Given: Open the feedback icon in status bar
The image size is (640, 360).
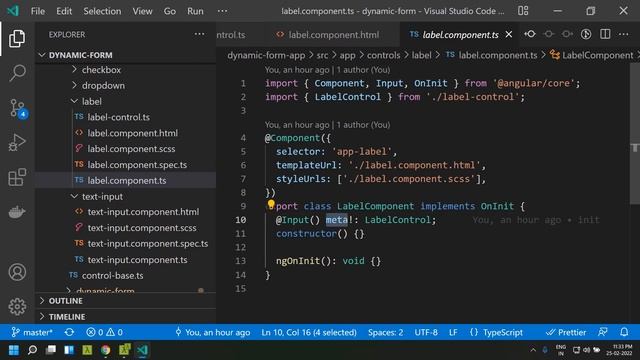Looking at the screenshot, I should pos(603,332).
